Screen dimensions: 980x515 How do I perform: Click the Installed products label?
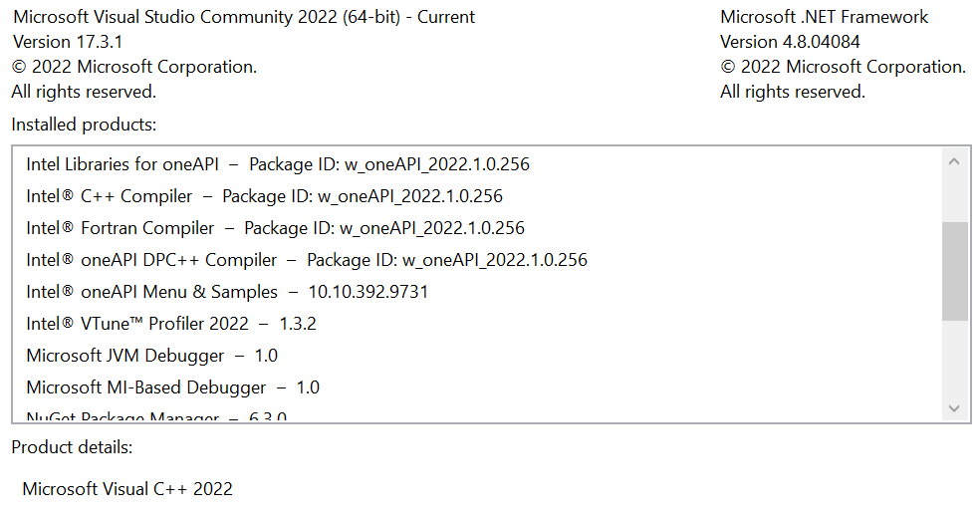pyautogui.click(x=84, y=125)
